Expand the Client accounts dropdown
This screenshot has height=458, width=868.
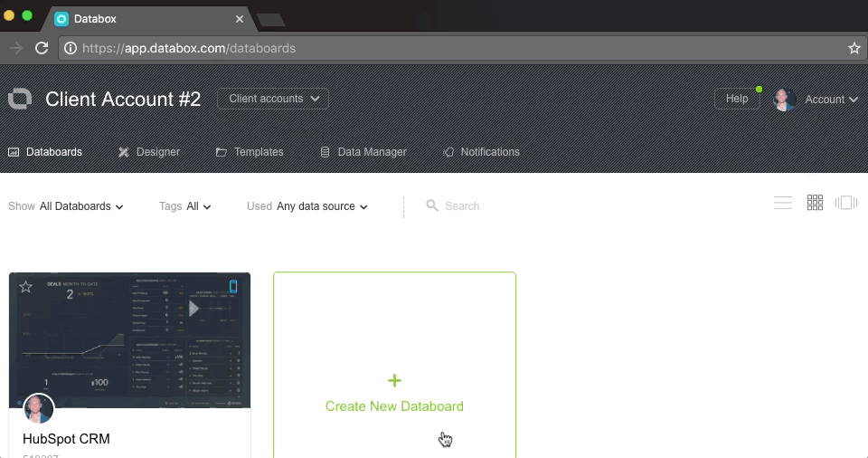[x=273, y=99]
